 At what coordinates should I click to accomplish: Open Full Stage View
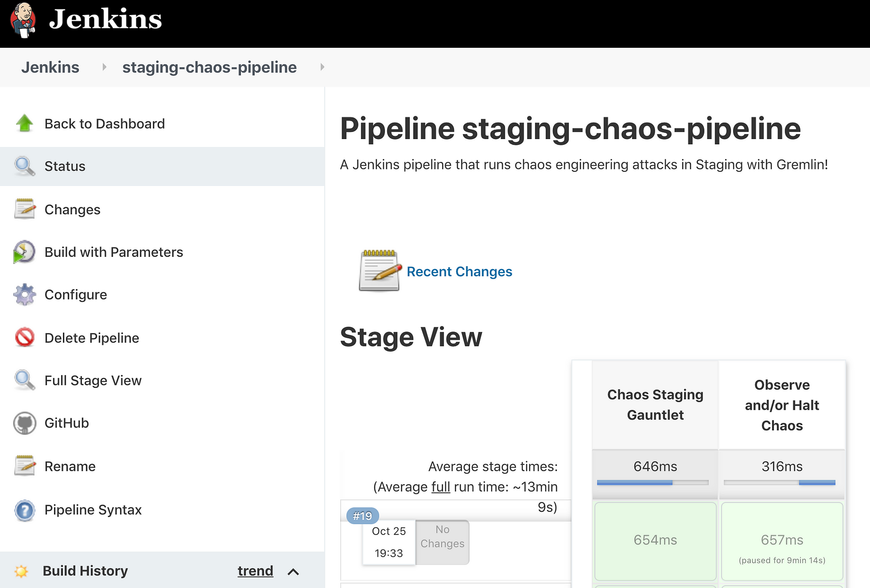(x=93, y=380)
